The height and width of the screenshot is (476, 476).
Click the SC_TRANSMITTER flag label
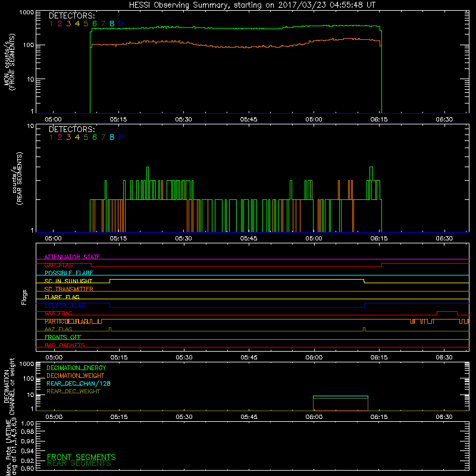[x=69, y=289]
